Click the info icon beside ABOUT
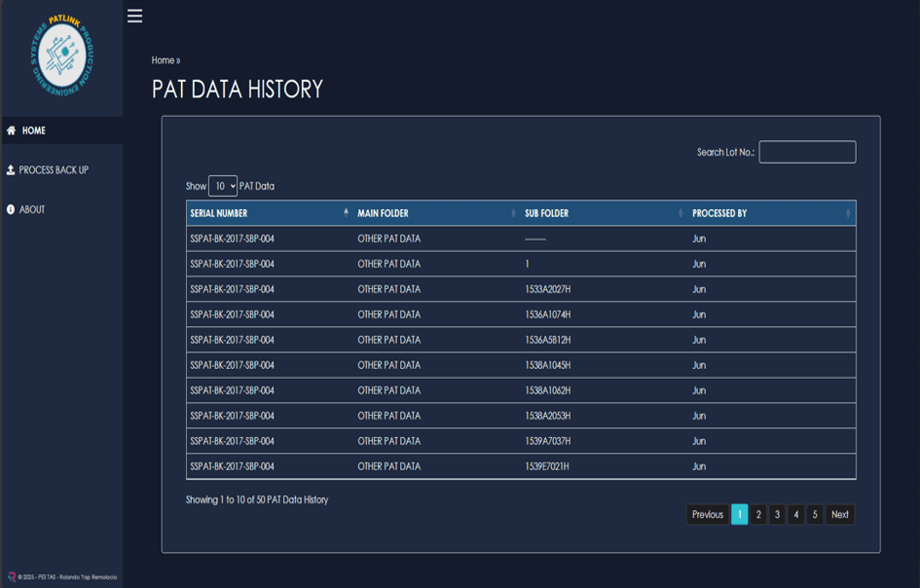Image resolution: width=920 pixels, height=588 pixels. click(x=11, y=207)
